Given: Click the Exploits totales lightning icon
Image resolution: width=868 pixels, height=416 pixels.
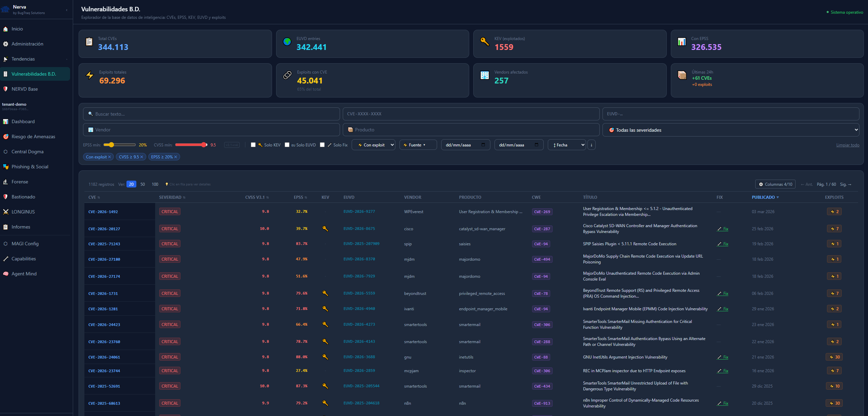Looking at the screenshot, I should (90, 75).
